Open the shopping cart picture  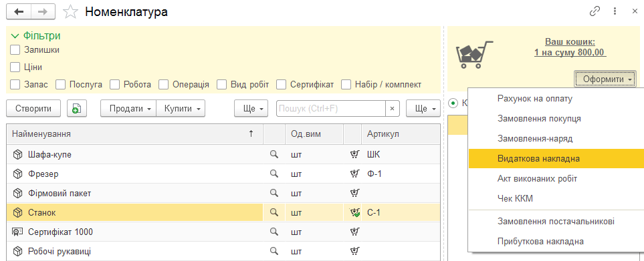[x=473, y=54]
